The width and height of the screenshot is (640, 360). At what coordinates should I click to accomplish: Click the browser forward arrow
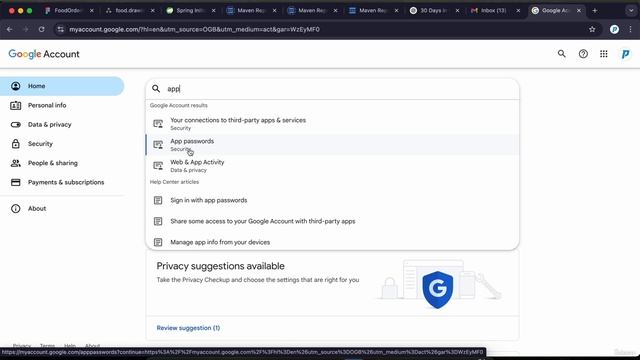[x=25, y=29]
